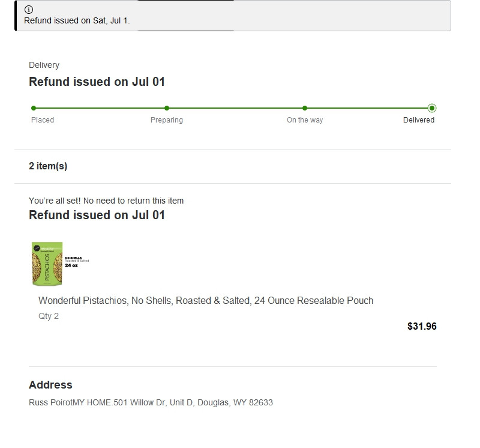This screenshot has height=448, width=480.
Task: Click the "Refund issued on Jul 01" heading above product
Action: pyautogui.click(x=97, y=215)
